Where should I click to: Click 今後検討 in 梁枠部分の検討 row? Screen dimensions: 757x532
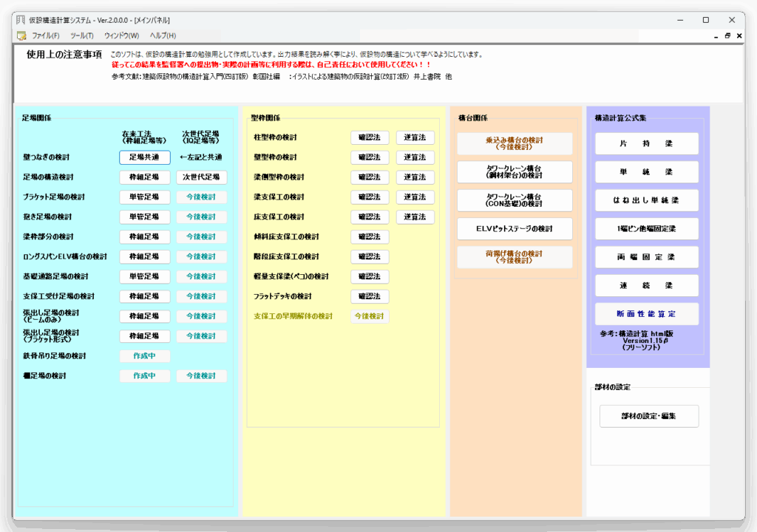click(201, 236)
